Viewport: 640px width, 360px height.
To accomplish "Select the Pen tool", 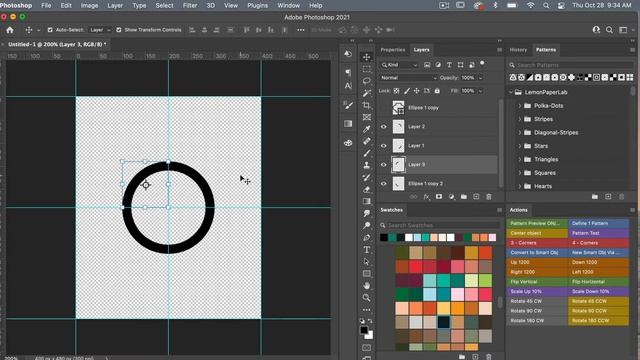I will pyautogui.click(x=367, y=238).
